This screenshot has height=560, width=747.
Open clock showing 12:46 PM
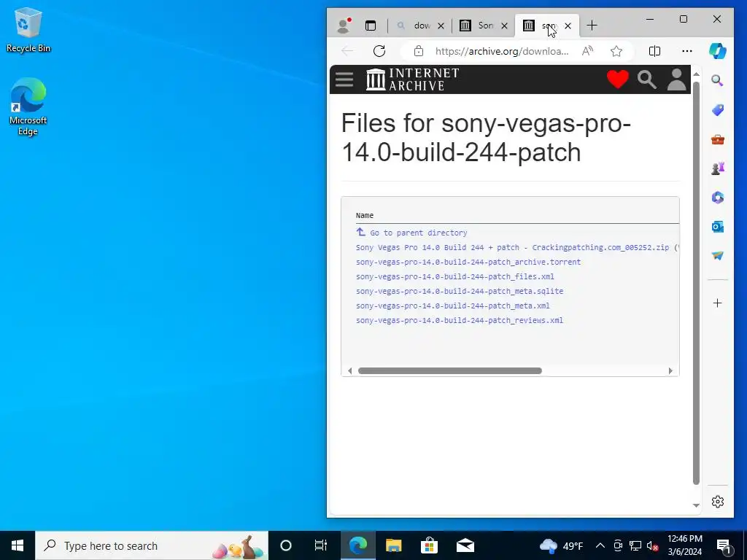[x=684, y=545]
